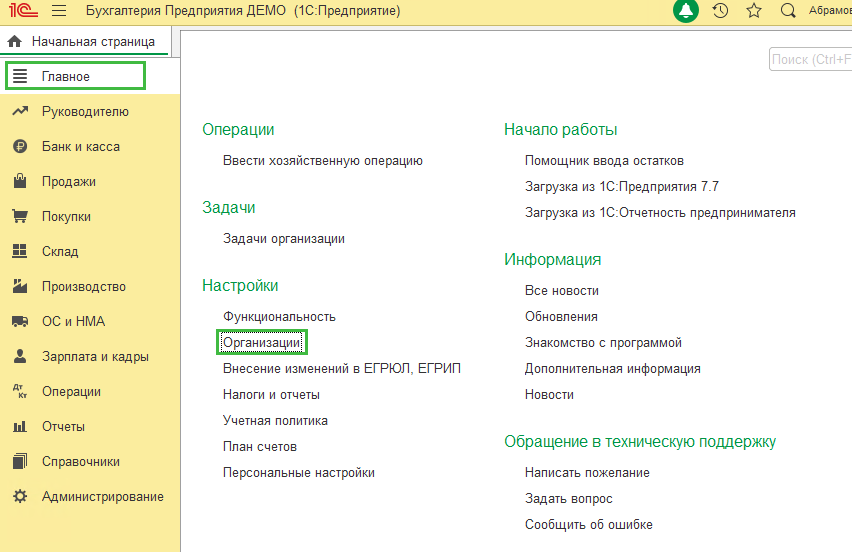Open the Руководителю section
The width and height of the screenshot is (852, 552).
click(x=90, y=111)
